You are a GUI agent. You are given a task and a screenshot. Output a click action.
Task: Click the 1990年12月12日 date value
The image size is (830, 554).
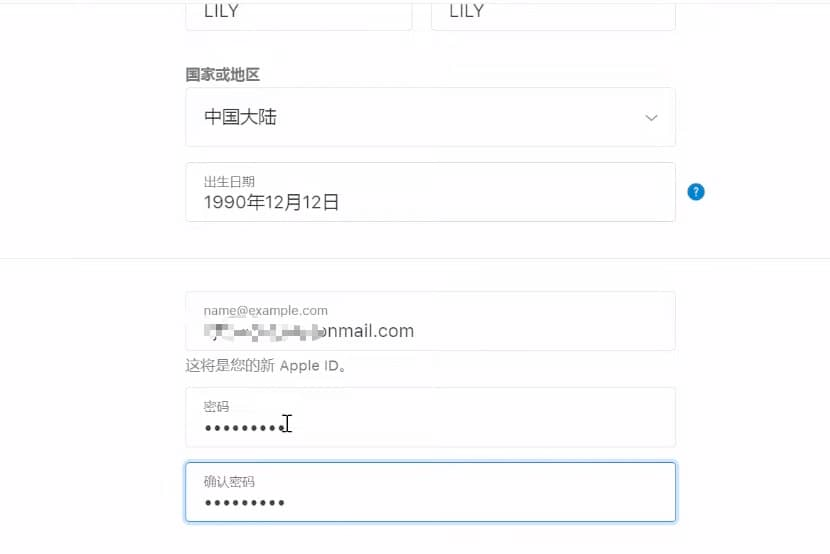point(272,202)
